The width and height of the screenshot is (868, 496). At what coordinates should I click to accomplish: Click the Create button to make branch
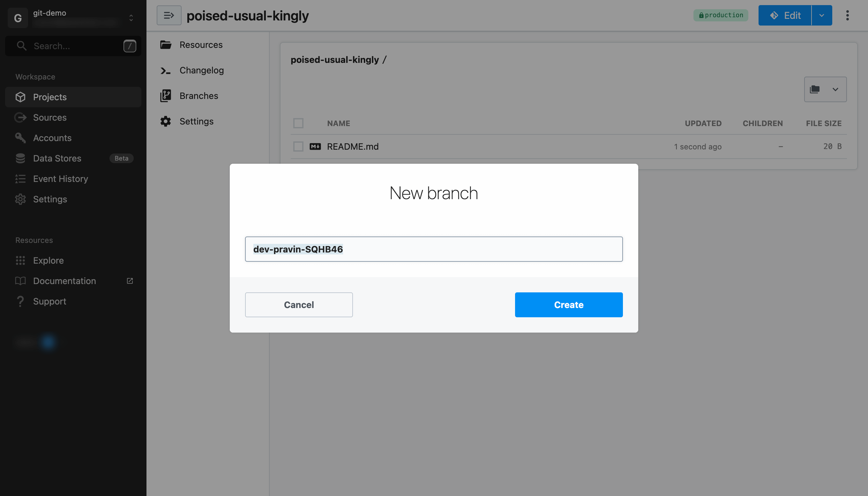tap(569, 304)
